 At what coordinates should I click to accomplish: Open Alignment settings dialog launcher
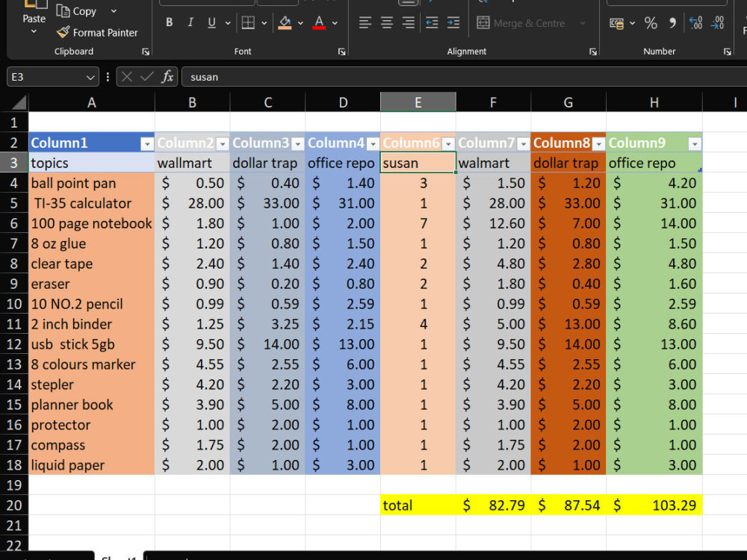coord(592,52)
